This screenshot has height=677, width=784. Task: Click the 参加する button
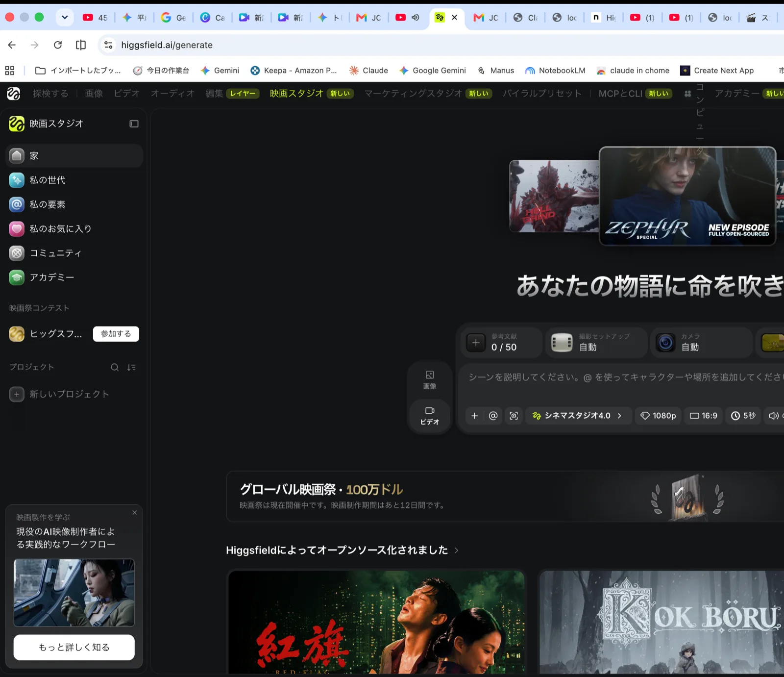116,334
